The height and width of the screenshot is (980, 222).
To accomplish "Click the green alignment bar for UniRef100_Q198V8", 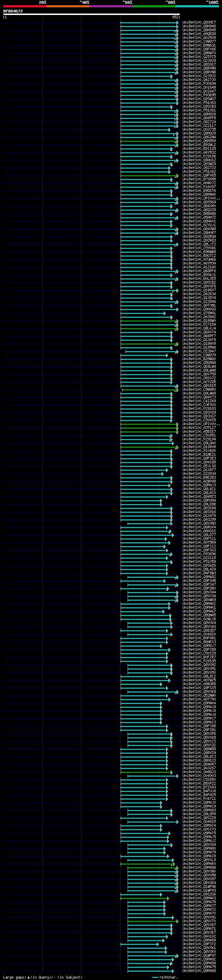I will tap(149, 447).
